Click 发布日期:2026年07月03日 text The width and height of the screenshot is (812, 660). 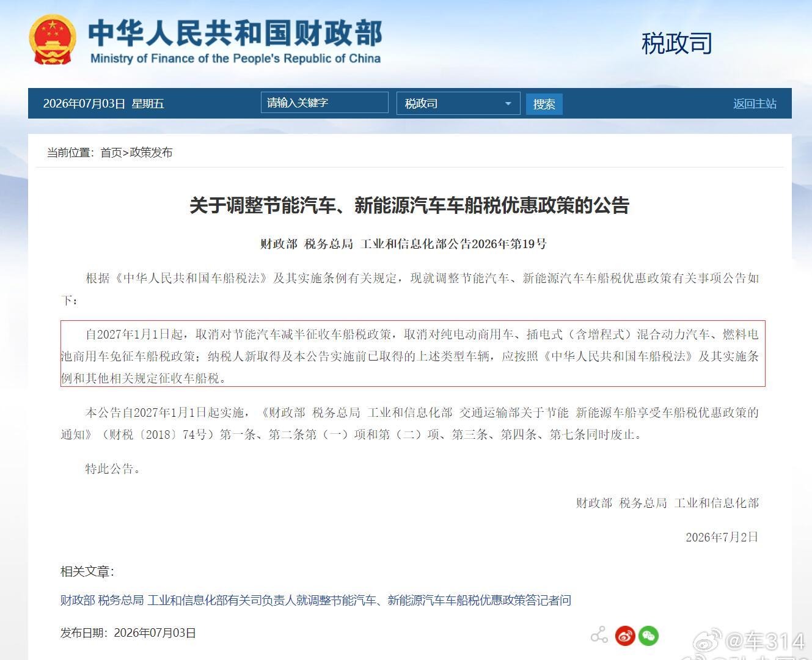point(128,633)
